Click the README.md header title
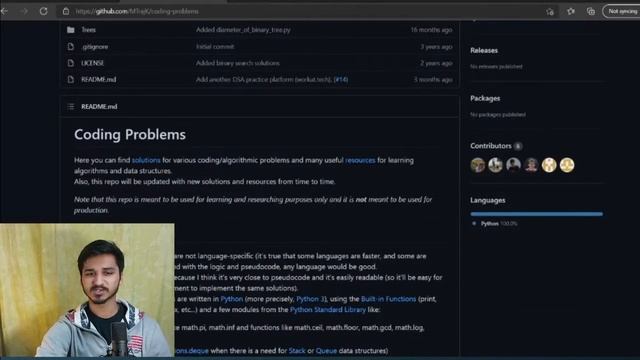This screenshot has width=640, height=360. pos(99,107)
